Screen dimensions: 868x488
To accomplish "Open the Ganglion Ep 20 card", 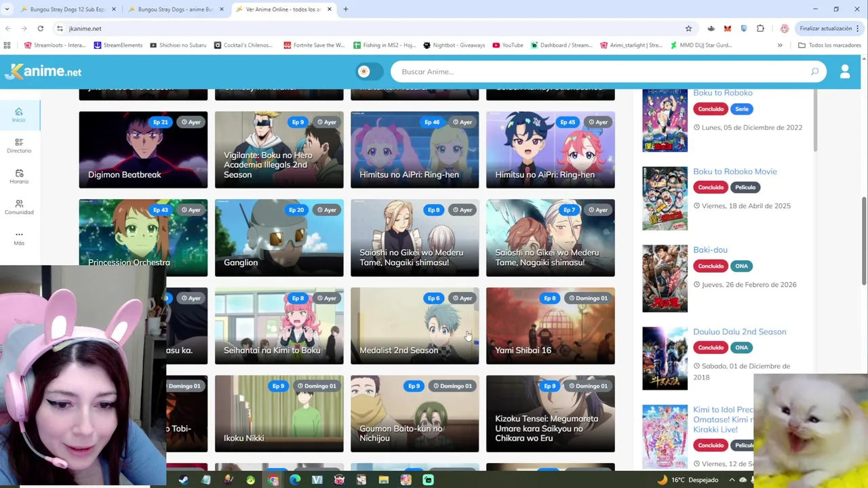I will click(279, 238).
